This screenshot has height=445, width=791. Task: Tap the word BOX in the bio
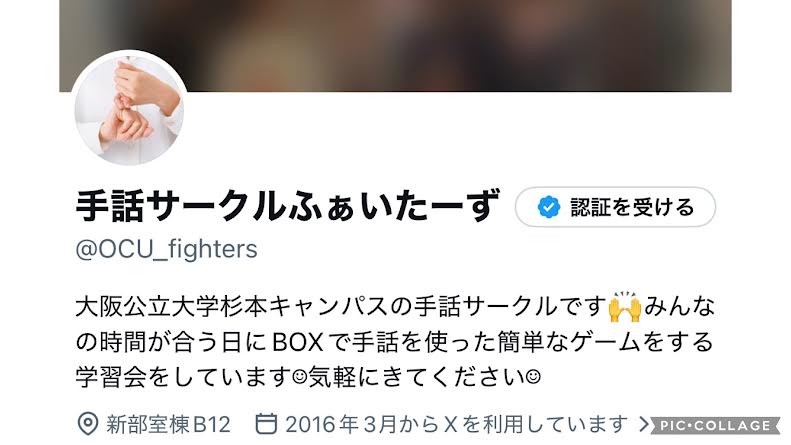click(x=298, y=343)
